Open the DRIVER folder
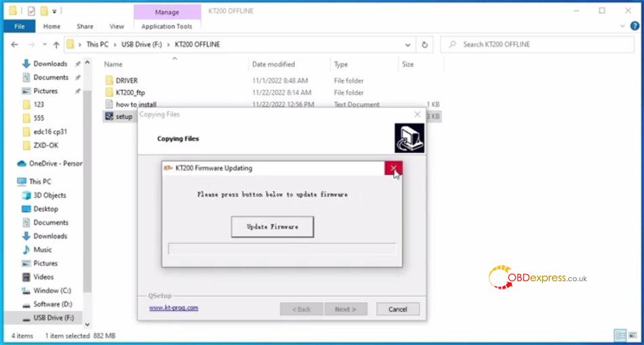 coord(126,80)
